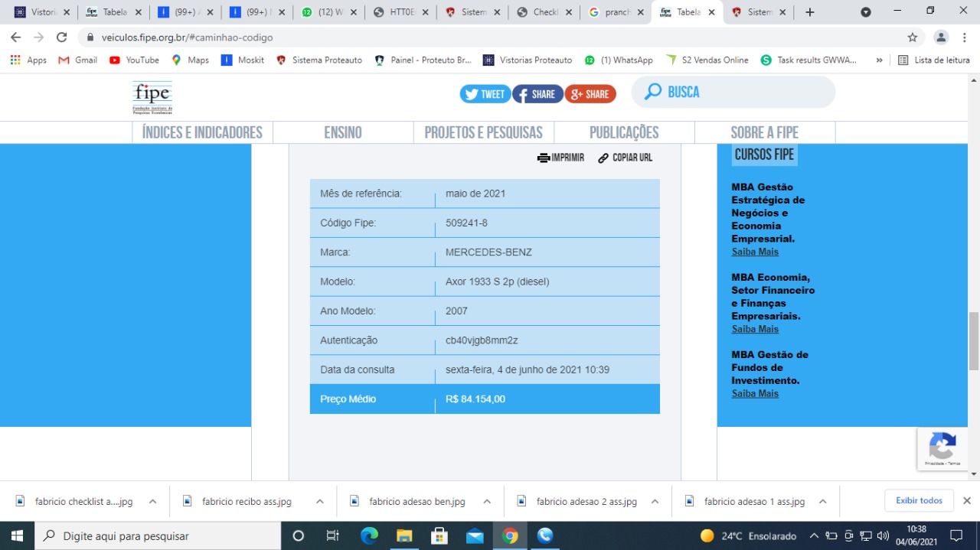This screenshot has width=980, height=550.
Task: Open the Projetos e Pesquisas menu
Action: coord(483,132)
